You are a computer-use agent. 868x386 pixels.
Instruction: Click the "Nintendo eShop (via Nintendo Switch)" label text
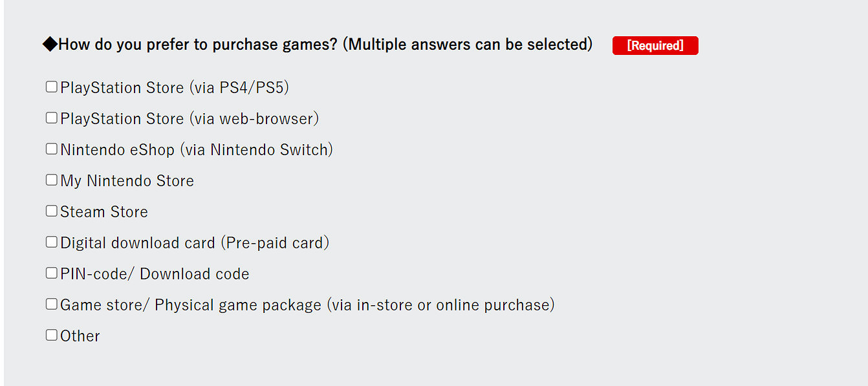pyautogui.click(x=197, y=150)
